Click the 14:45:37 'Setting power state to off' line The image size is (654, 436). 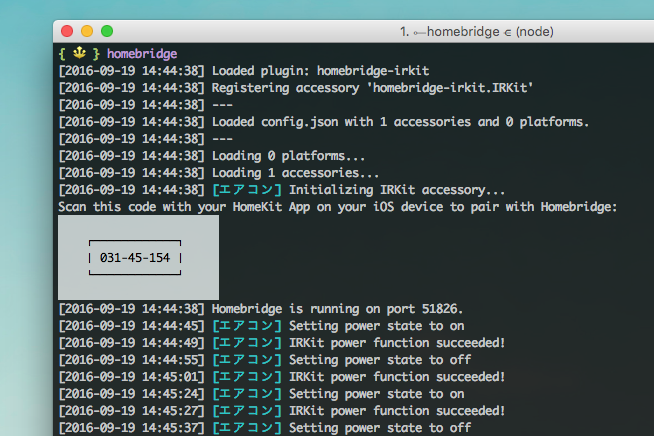tap(265, 428)
